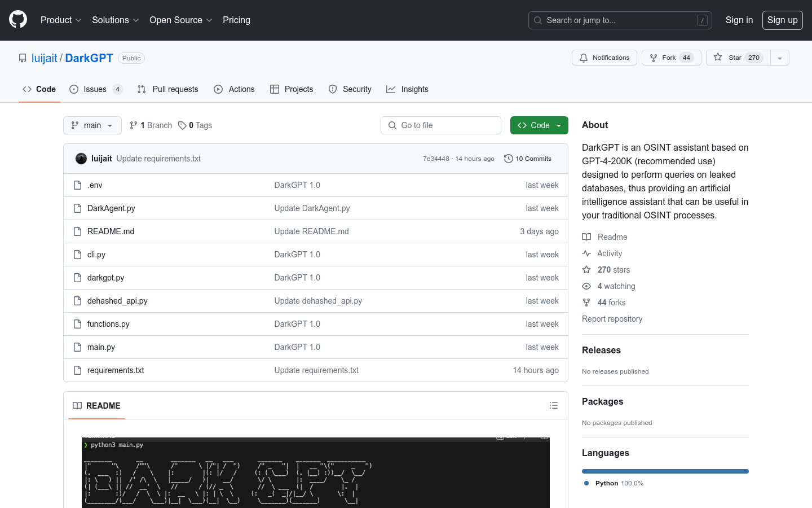This screenshot has height=508, width=812.
Task: Open the README.md file
Action: click(x=111, y=231)
